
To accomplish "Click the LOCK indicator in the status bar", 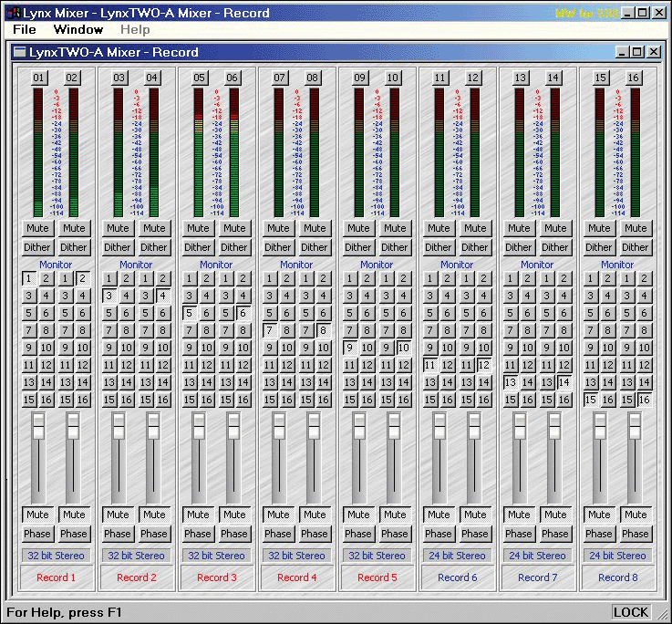I will coord(631,612).
